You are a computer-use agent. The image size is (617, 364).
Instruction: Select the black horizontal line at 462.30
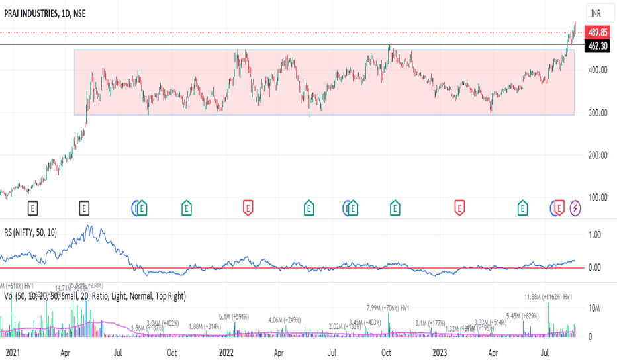click(x=291, y=44)
